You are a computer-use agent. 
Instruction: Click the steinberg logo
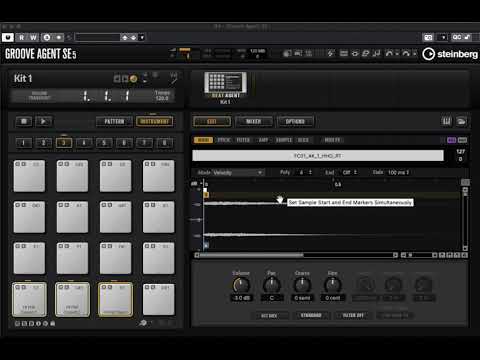click(450, 54)
